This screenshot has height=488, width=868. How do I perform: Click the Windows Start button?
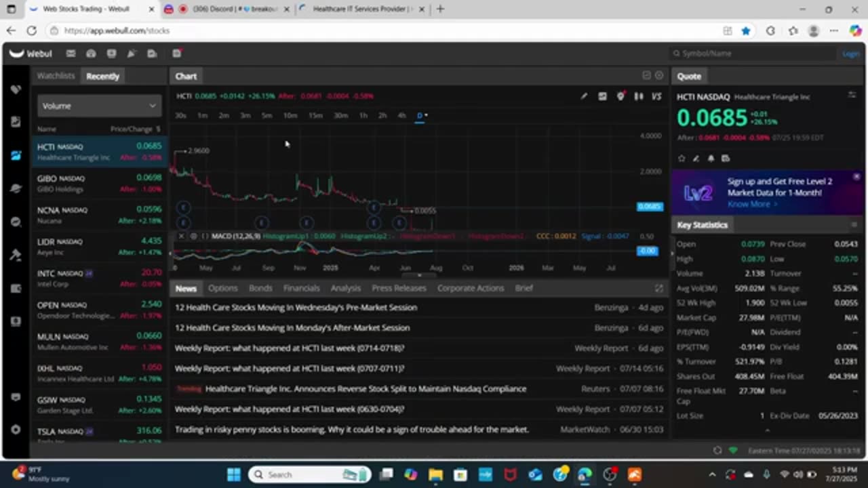234,474
